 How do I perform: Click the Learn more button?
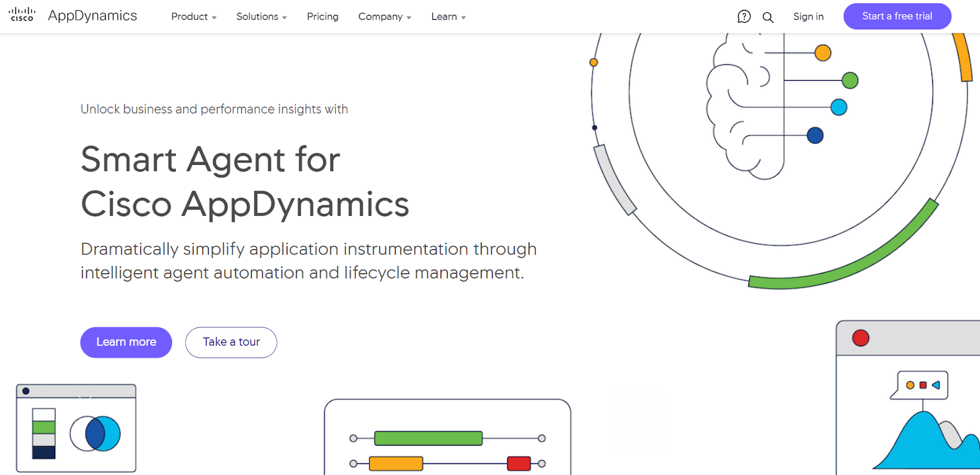click(x=126, y=342)
